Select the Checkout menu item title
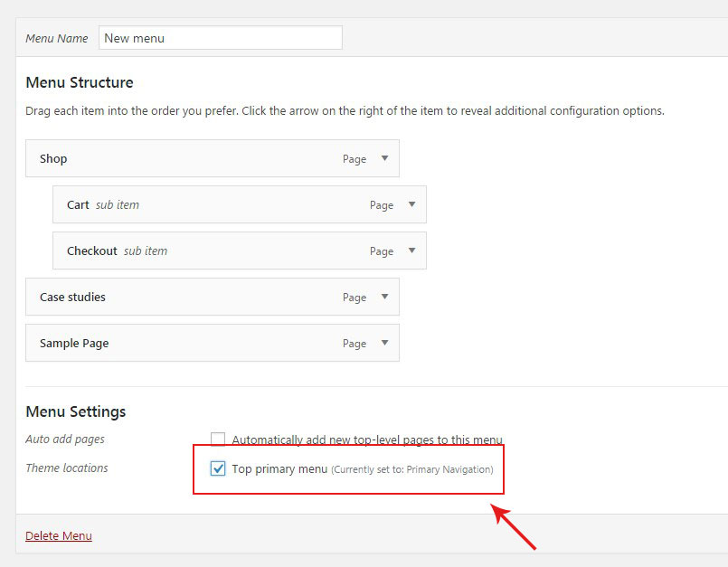This screenshot has width=728, height=567. [92, 250]
